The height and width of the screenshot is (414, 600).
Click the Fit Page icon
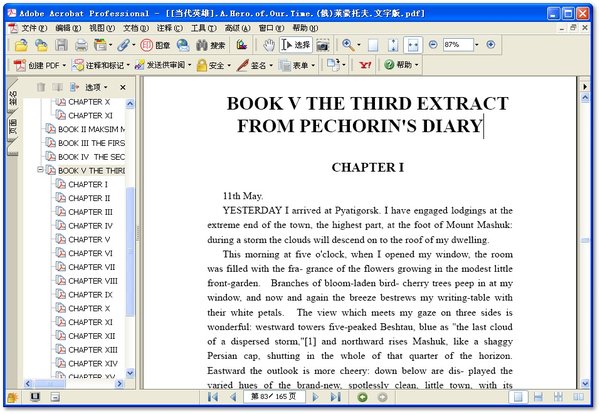[393, 45]
